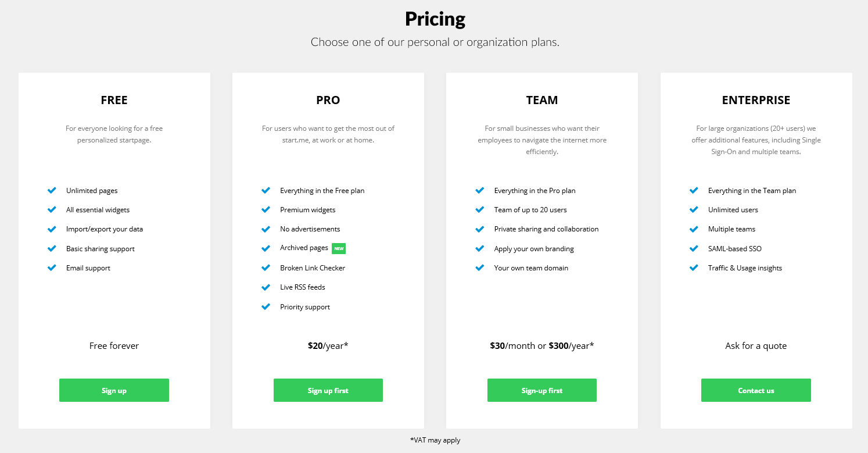Click the checkmark beside SAML-based SSO
Image resolution: width=868 pixels, height=453 pixels.
(693, 248)
